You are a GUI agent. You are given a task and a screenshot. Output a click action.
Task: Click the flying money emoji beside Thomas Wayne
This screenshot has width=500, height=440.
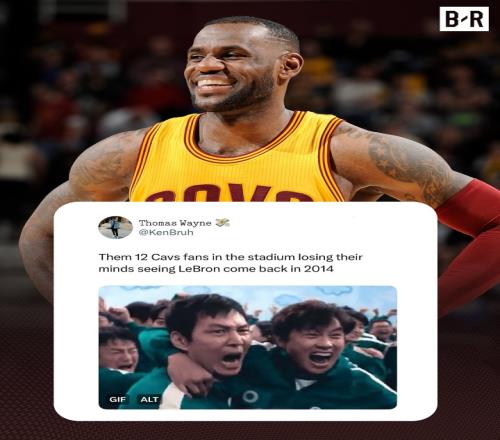[223, 223]
